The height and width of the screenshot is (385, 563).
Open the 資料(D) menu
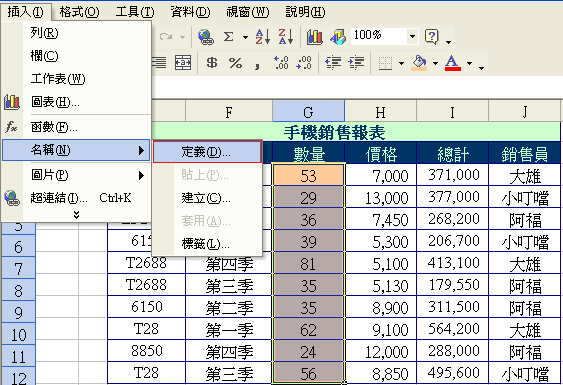190,12
